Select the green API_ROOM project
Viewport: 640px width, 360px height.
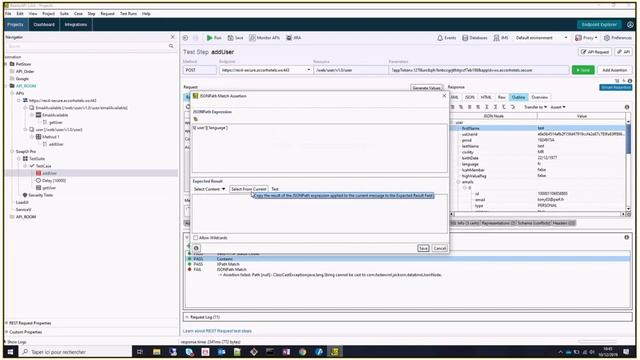[x=26, y=86]
